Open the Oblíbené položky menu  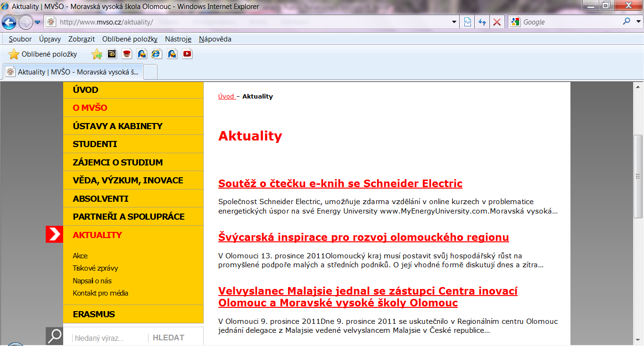(x=130, y=39)
